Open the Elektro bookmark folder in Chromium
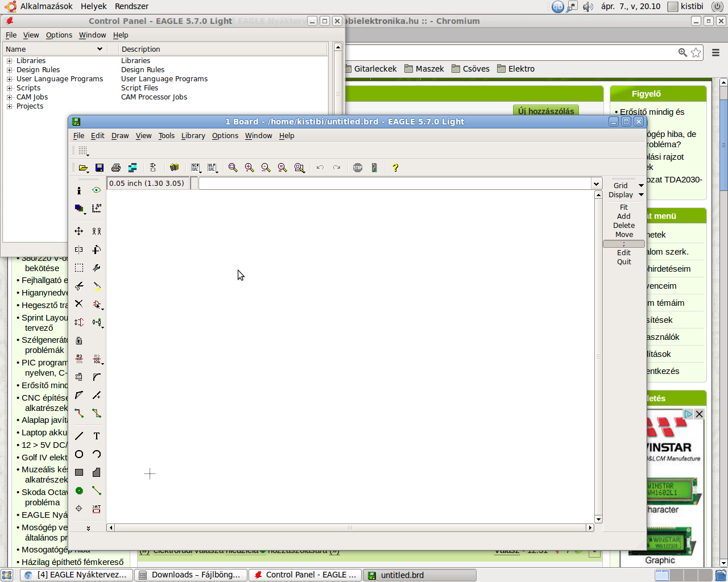 point(516,69)
